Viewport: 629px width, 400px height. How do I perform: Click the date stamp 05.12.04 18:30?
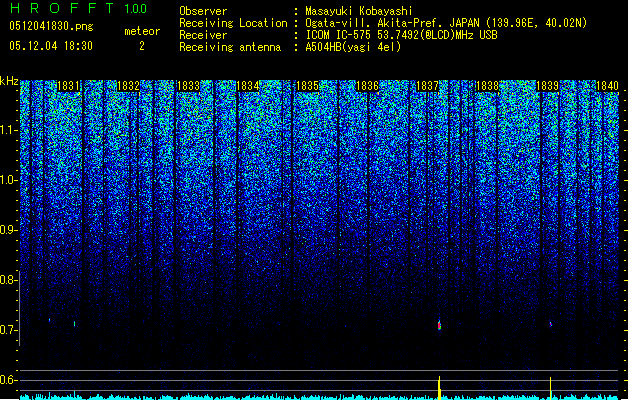[x=51, y=46]
